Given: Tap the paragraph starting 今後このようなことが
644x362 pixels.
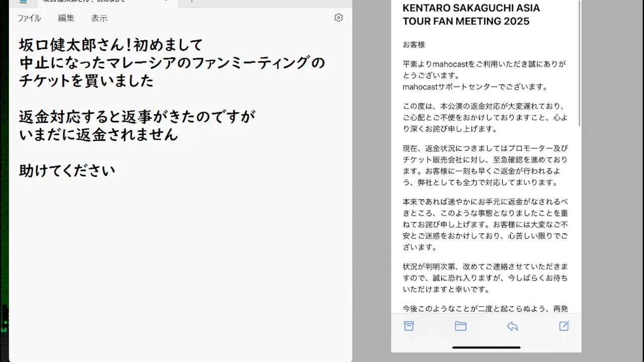Looking at the screenshot, I should (x=486, y=309).
